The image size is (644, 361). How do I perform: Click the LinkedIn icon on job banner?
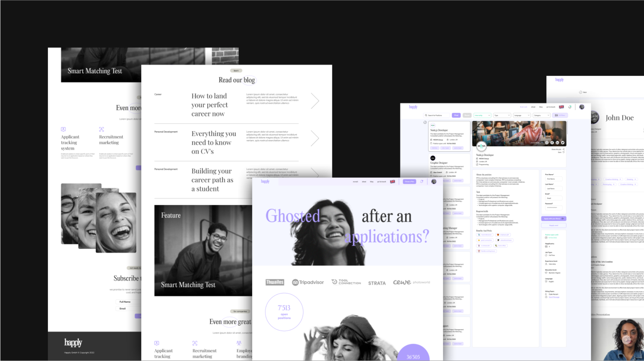557,143
